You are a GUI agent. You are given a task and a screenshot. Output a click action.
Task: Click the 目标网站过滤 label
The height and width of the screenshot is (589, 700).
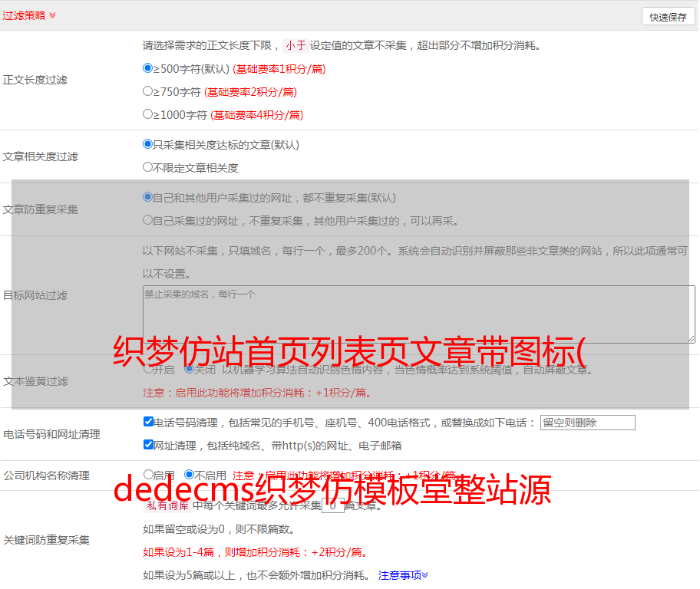35,295
